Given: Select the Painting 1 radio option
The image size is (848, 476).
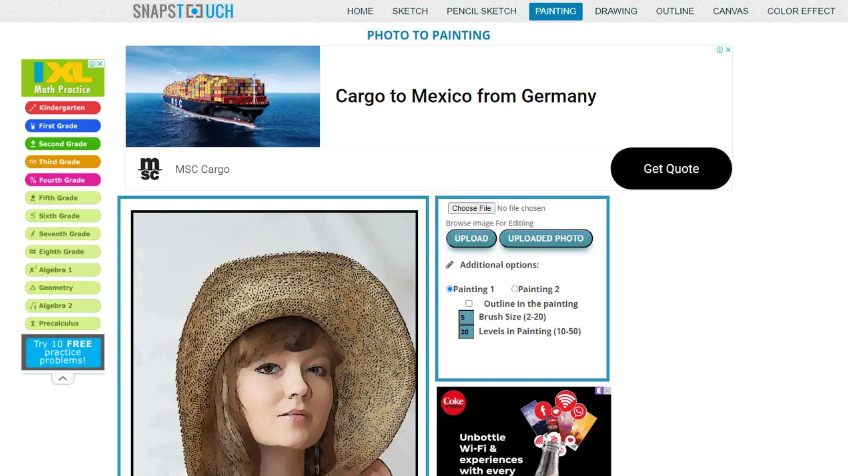Looking at the screenshot, I should (449, 289).
